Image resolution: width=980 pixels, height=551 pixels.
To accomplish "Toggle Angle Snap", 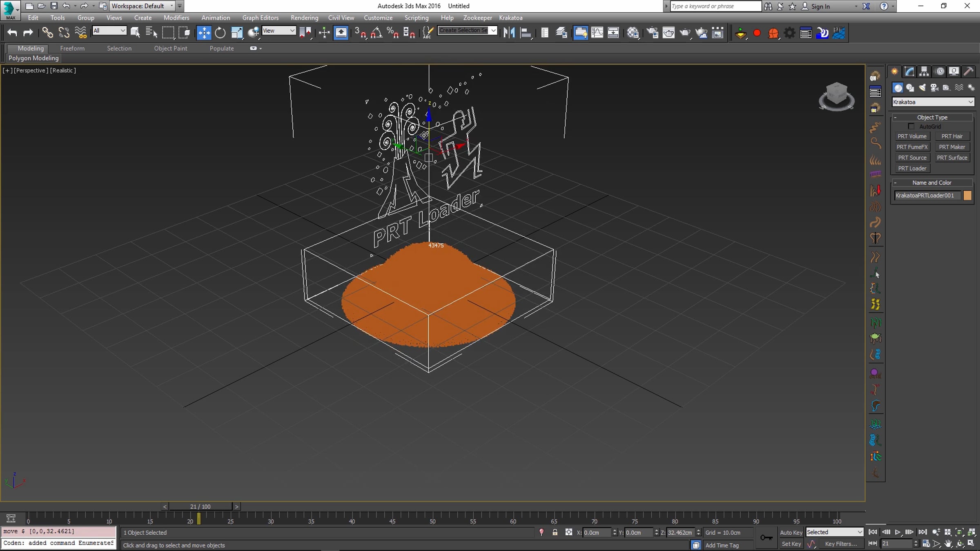I will (376, 33).
